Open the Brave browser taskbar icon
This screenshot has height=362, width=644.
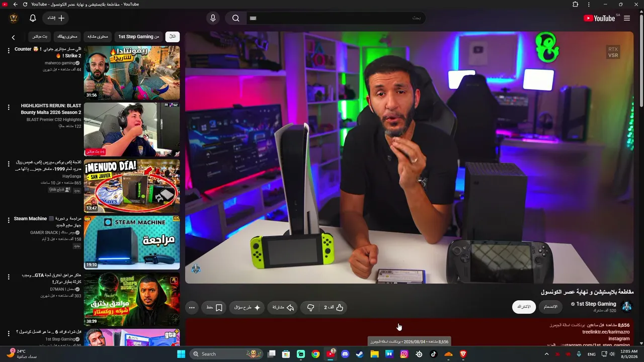tap(463, 354)
